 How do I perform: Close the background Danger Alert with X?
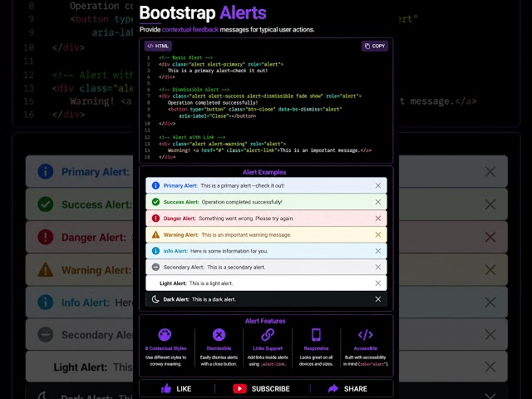(x=490, y=237)
